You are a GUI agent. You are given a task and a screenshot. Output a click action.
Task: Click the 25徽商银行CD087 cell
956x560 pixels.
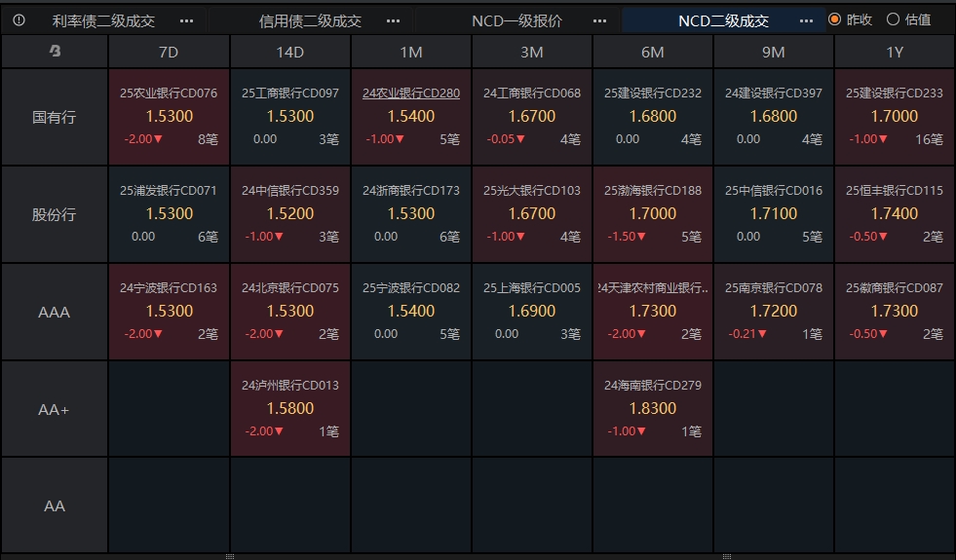click(895, 312)
